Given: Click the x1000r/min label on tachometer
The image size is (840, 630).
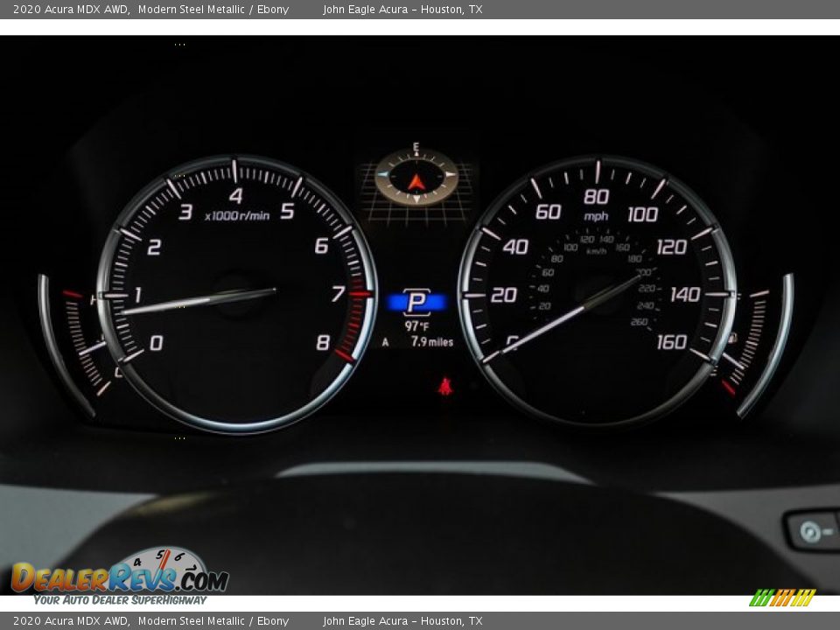Looking at the screenshot, I should point(237,215).
